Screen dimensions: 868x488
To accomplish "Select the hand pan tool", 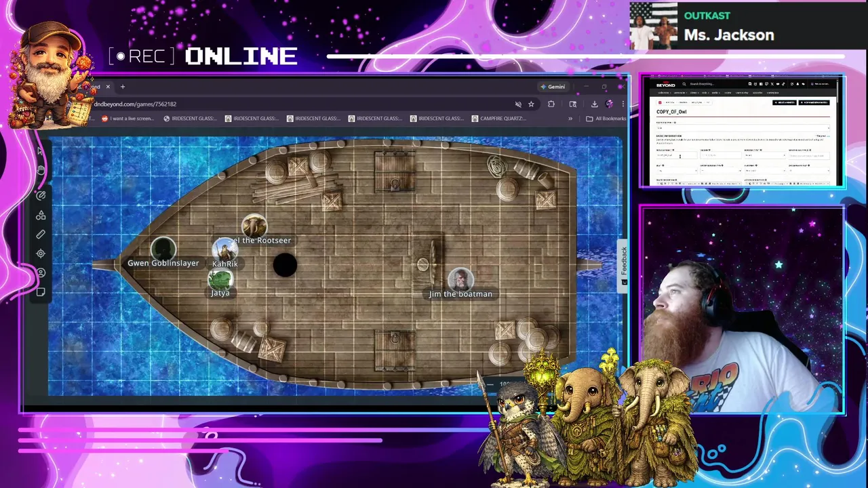I will click(41, 170).
